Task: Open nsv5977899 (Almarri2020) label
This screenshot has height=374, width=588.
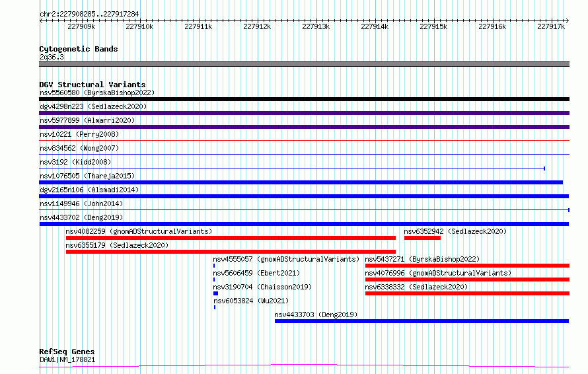Action: coord(87,120)
